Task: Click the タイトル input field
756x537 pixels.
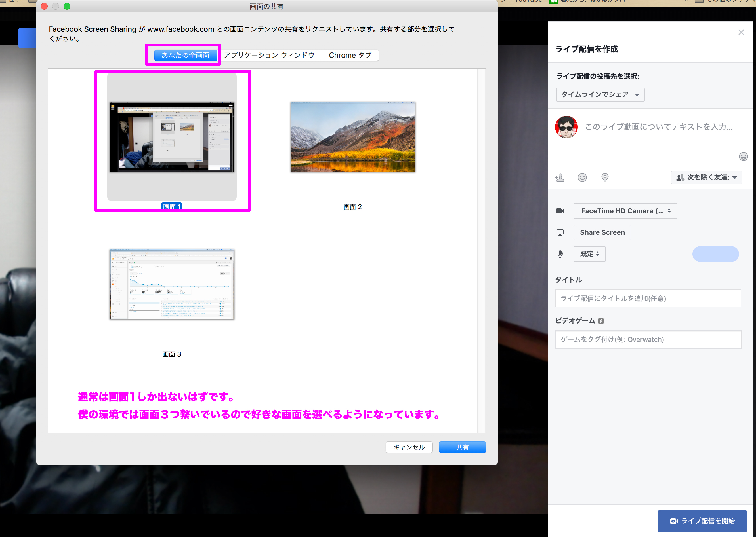Action: (x=648, y=298)
